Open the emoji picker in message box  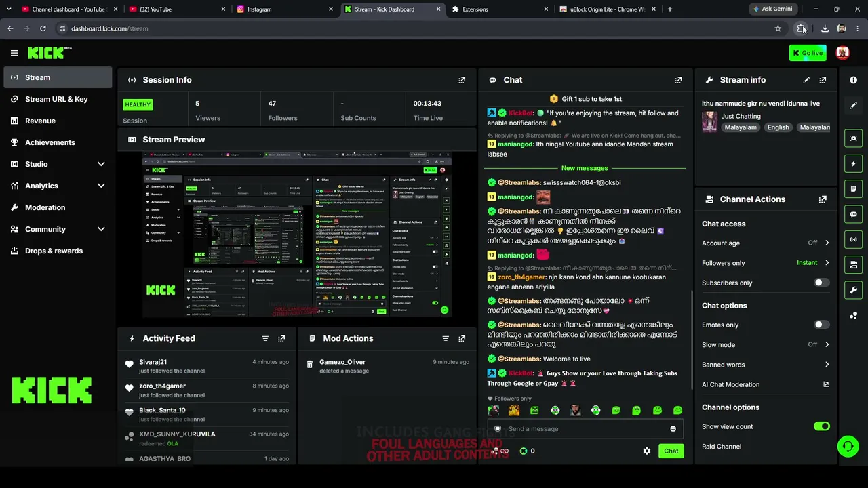pos(673,429)
